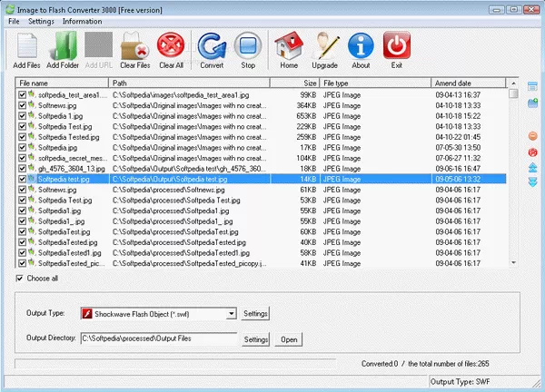Sort by the Amend date column header
Viewport: 545px width, 392px height.
point(469,83)
